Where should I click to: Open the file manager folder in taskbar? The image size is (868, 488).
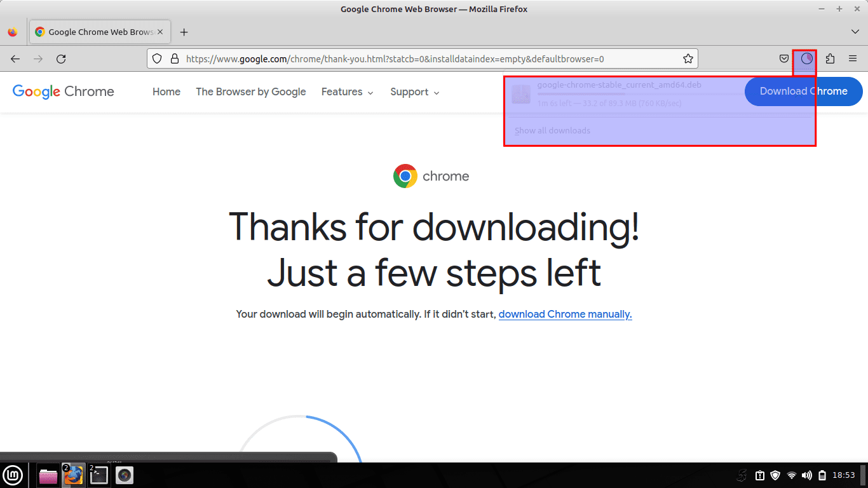(x=48, y=475)
